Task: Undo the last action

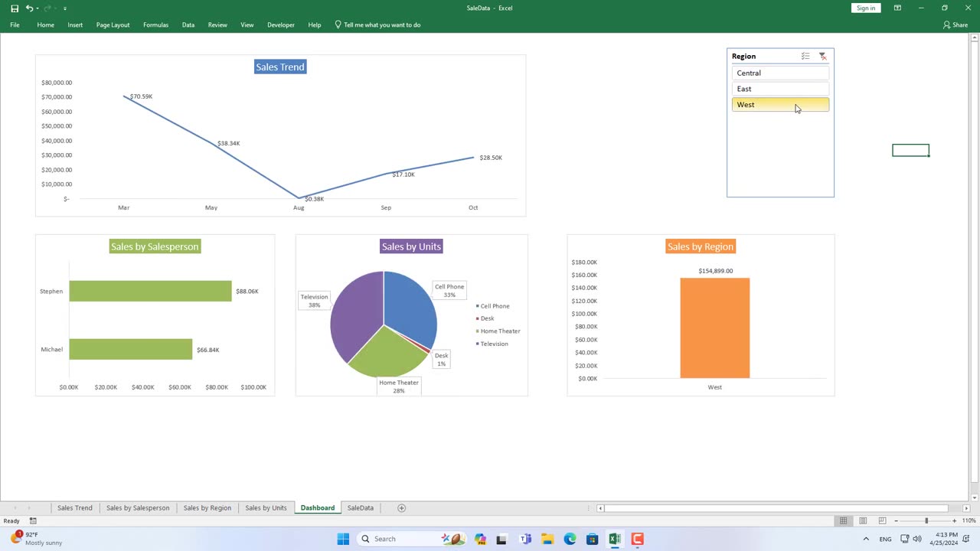Action: coord(29,8)
